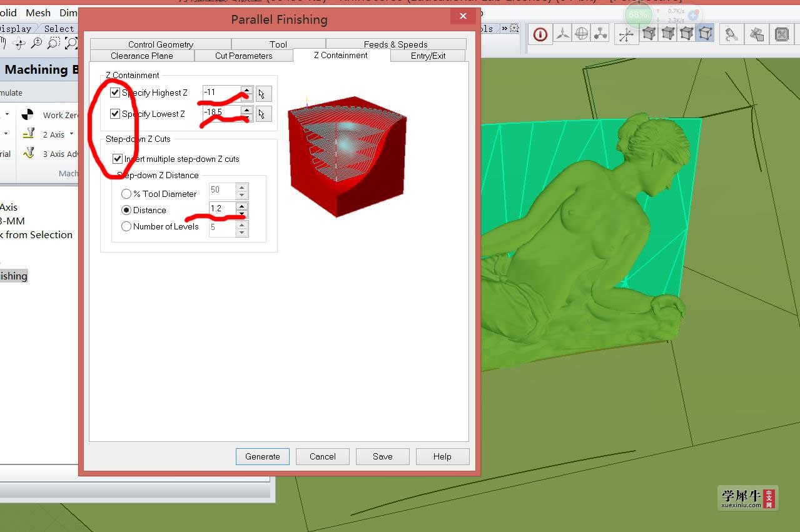Image resolution: width=800 pixels, height=532 pixels.
Task: Click the paint bucket shading icon
Action: pos(731,34)
